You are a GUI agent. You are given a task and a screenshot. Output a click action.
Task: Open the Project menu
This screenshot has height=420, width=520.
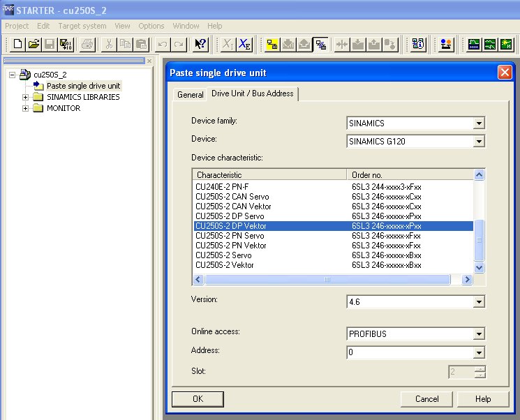17,26
